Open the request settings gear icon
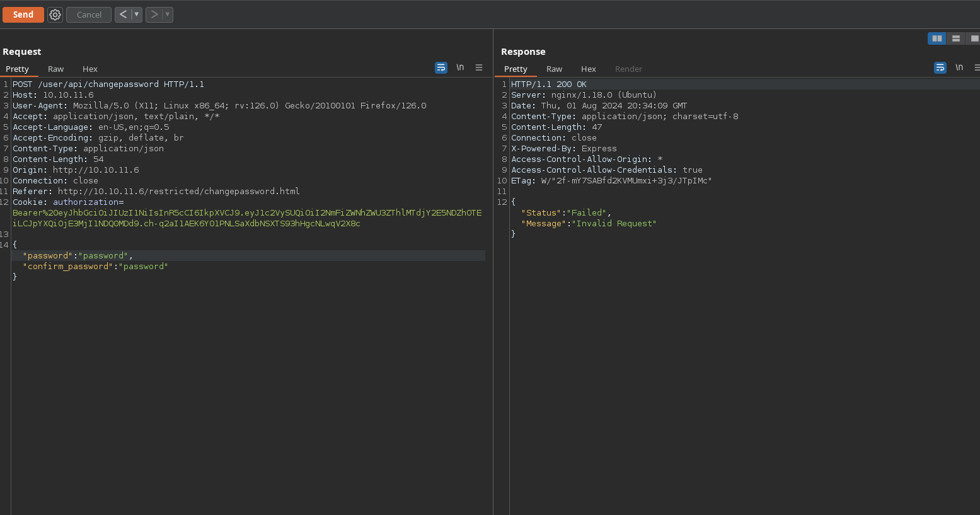Screen dimensions: 980x515 point(55,14)
